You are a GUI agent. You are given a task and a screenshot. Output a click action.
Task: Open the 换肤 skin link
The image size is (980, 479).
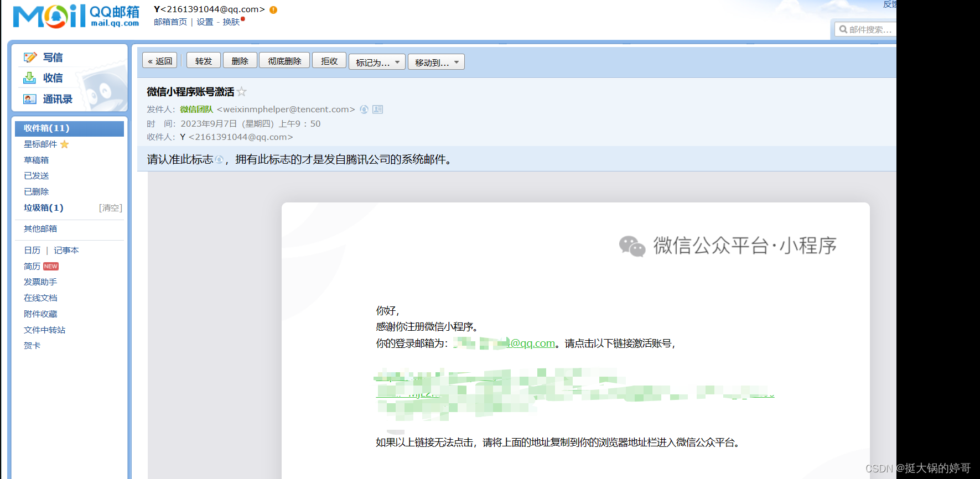point(231,22)
